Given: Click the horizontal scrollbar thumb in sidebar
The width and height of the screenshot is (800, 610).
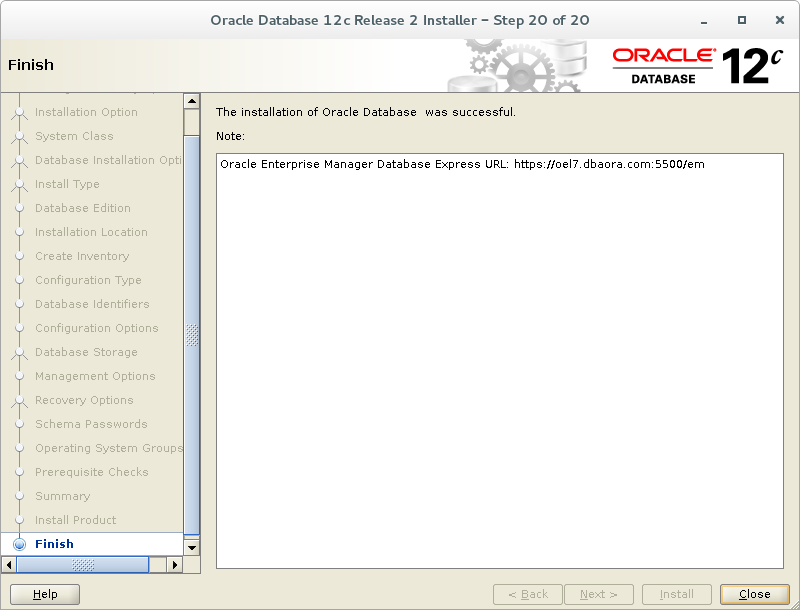Looking at the screenshot, I should pos(83,565).
